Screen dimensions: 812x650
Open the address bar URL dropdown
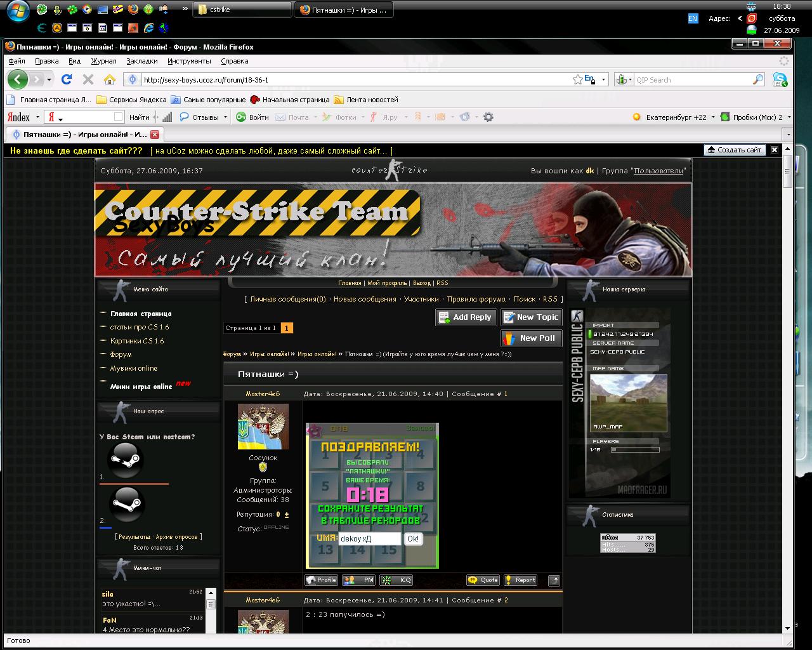click(x=603, y=79)
